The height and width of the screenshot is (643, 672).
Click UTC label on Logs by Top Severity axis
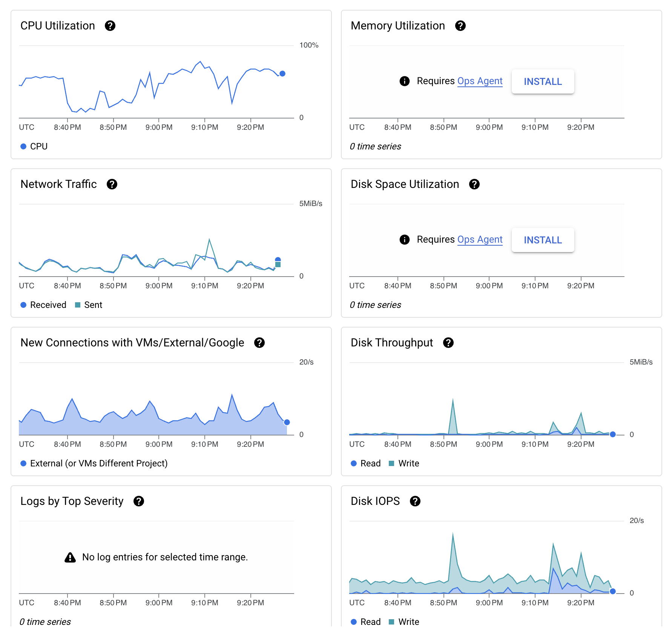click(26, 603)
